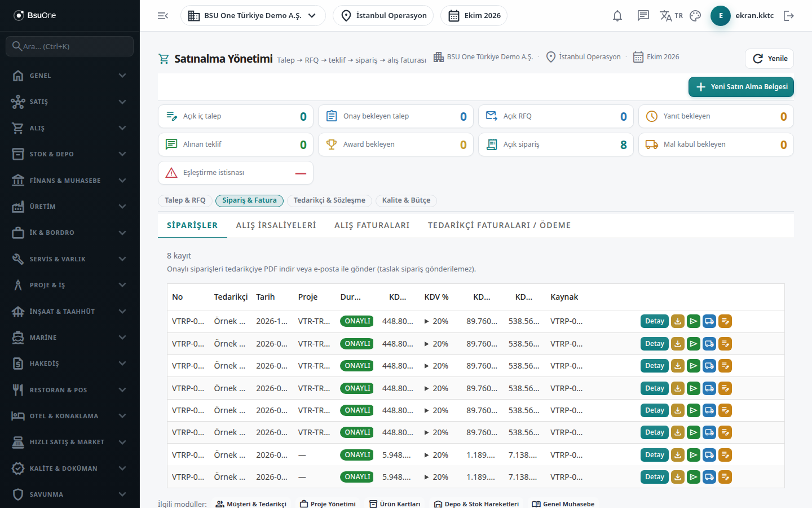Open the notifications bell

pyautogui.click(x=617, y=16)
